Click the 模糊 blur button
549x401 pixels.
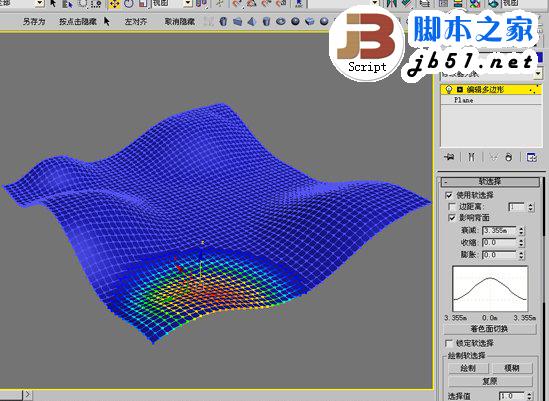pos(512,368)
